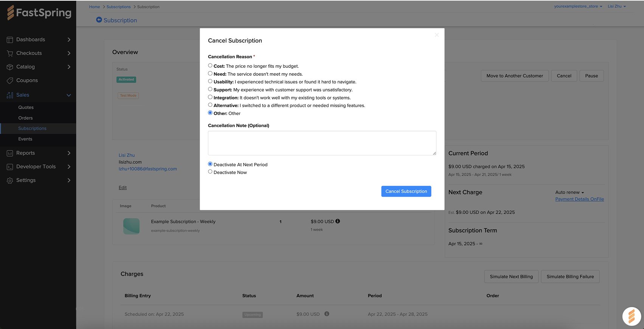The height and width of the screenshot is (329, 644).
Task: Select Cost cancellation reason
Action: 210,65
